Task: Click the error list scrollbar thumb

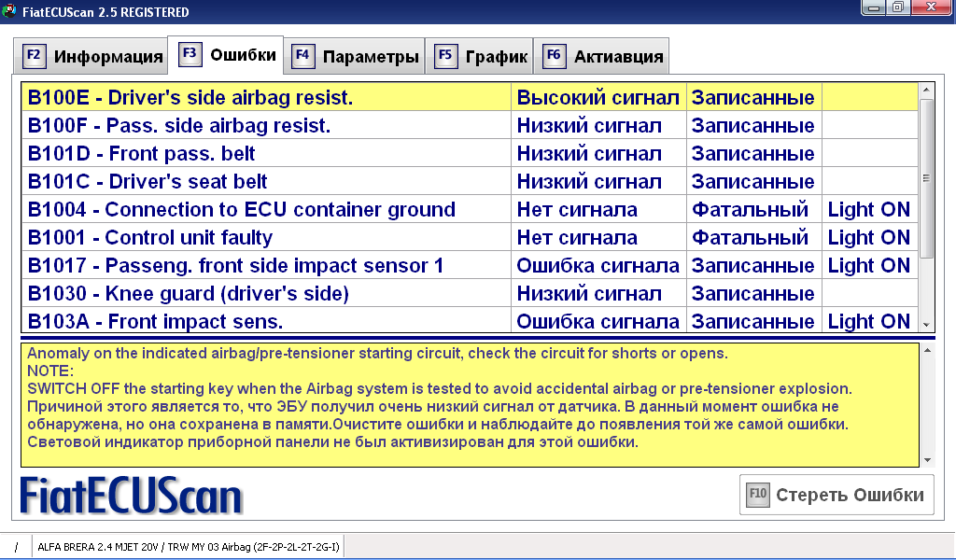Action: (926, 178)
